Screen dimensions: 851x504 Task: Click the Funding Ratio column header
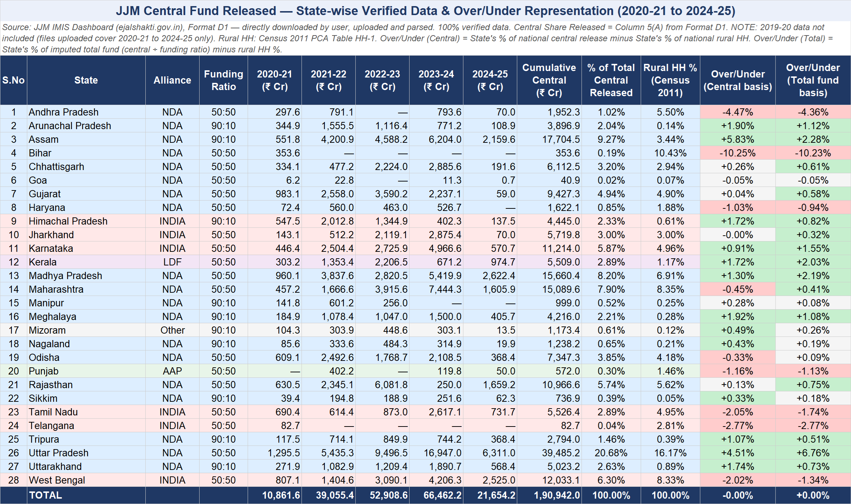point(223,80)
